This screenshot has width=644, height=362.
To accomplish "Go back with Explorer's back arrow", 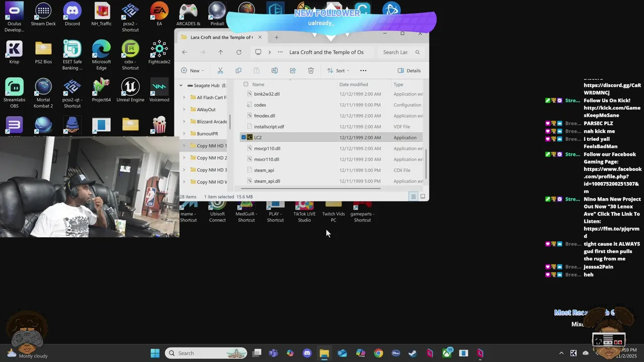I will click(x=185, y=52).
